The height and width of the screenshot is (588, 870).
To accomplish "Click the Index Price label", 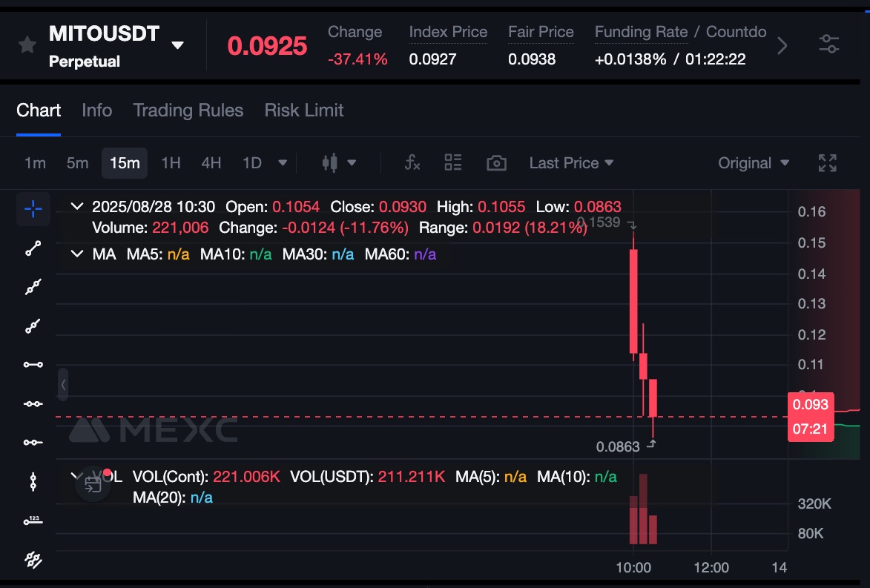I will pos(448,32).
